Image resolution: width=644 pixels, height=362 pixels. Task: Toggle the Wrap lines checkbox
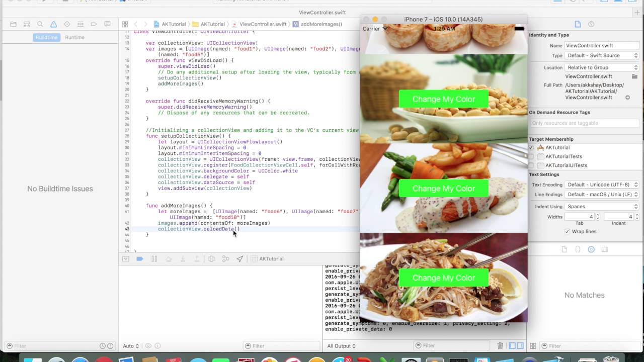click(x=567, y=232)
